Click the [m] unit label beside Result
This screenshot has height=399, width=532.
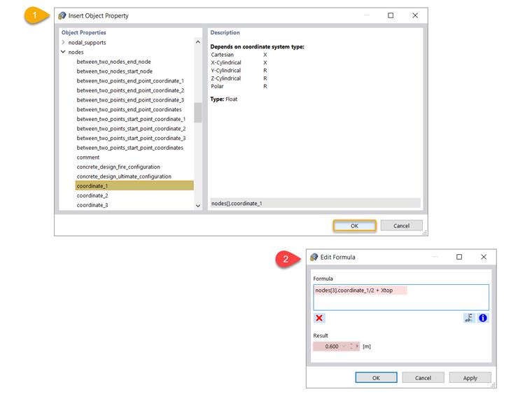pos(367,346)
